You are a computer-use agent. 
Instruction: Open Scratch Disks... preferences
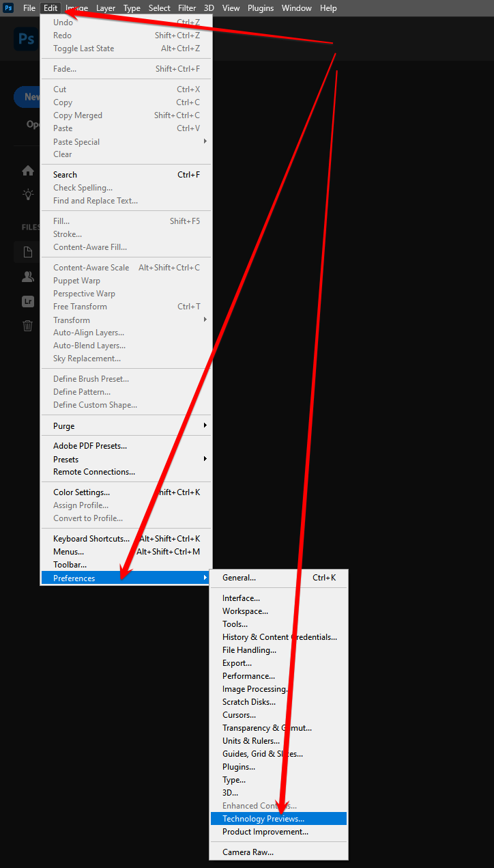278,702
